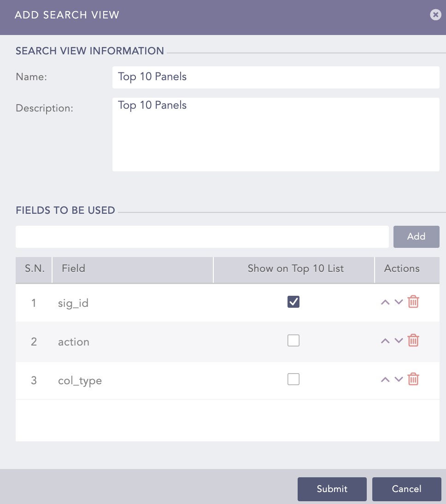Viewport: 446px width, 504px height.
Task: Delete the col_type field via trash icon
Action: (x=413, y=379)
